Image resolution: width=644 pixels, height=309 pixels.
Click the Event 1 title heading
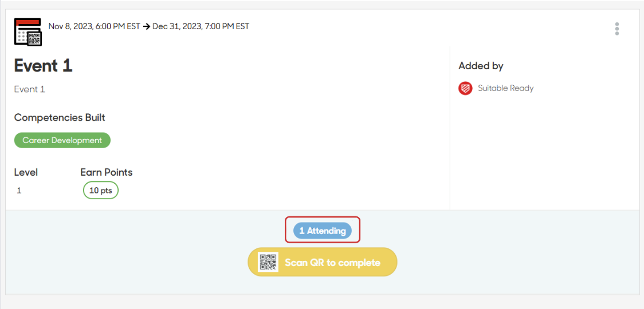[x=43, y=66]
